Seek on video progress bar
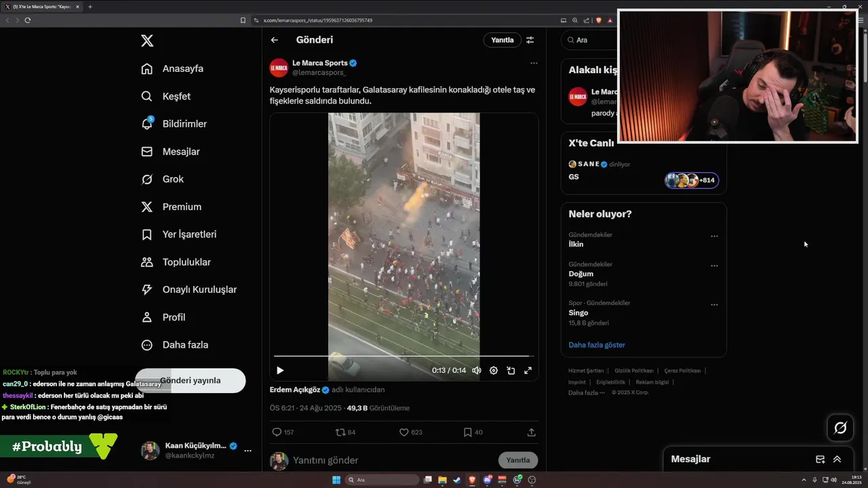This screenshot has width=868, height=488. coord(403,356)
